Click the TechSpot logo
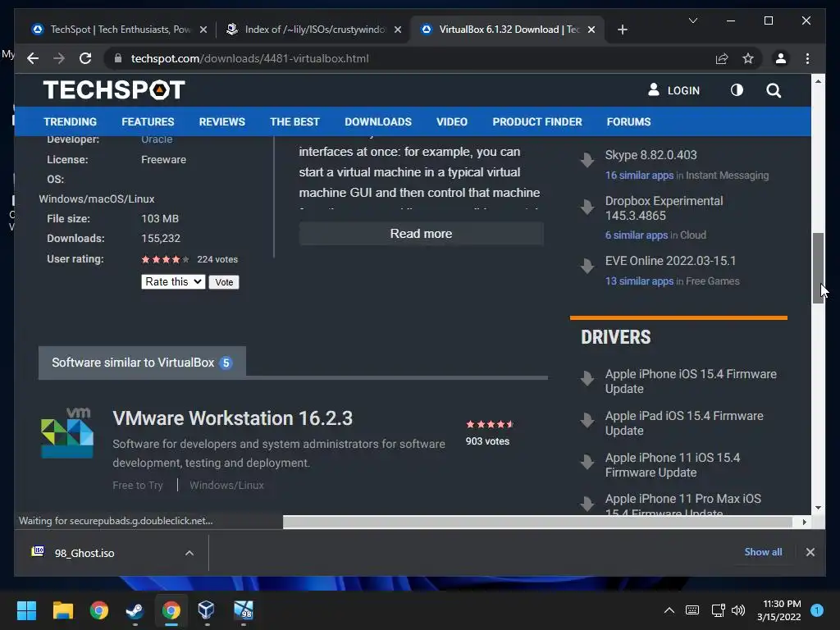 coord(114,89)
